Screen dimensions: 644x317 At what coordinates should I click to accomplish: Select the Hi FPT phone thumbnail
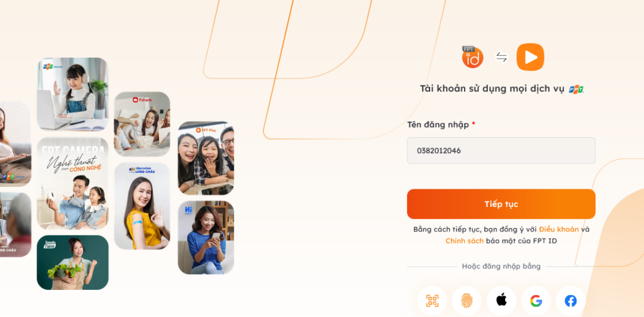click(206, 237)
